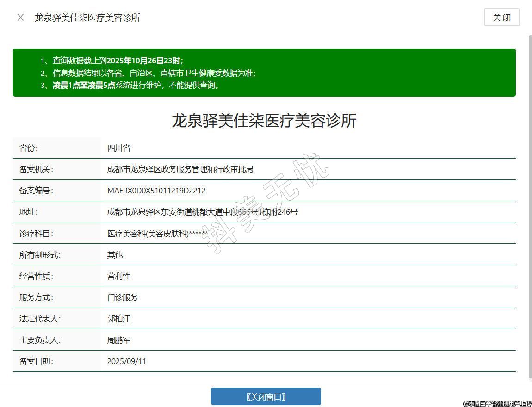Click the blue 〖关闭窗口〗 button
532x407 pixels.
(x=266, y=396)
